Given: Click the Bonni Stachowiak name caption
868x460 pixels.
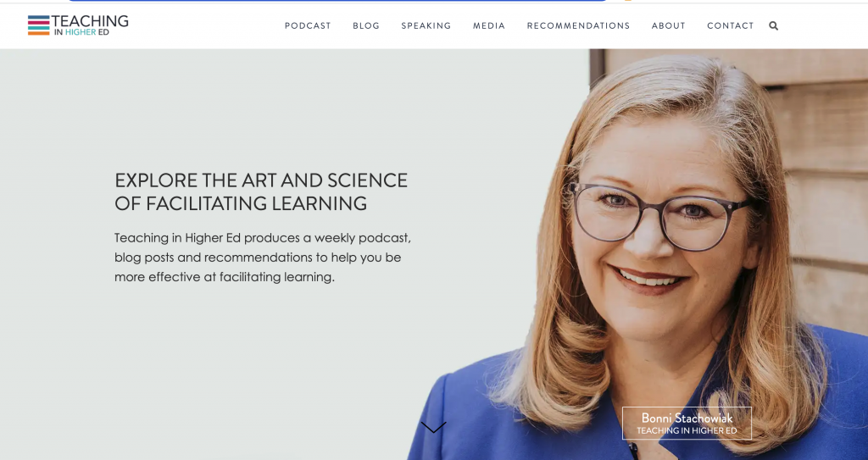Looking at the screenshot, I should coord(687,418).
